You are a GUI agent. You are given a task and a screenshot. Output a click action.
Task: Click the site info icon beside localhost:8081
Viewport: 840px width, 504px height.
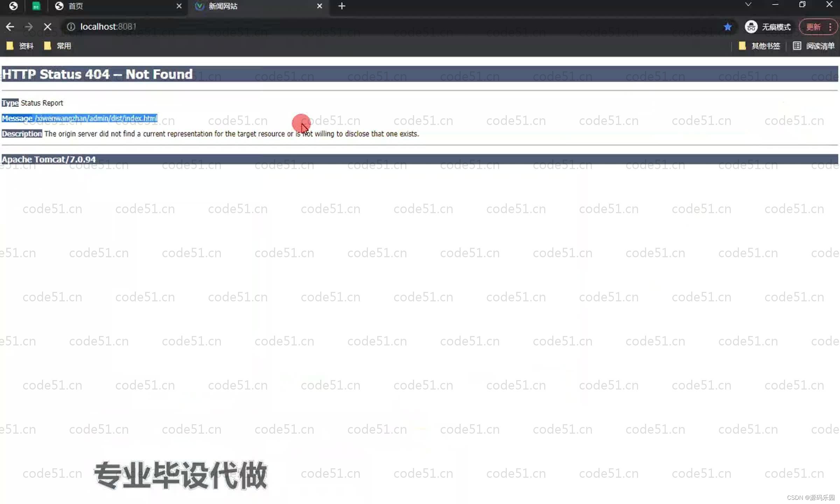[71, 27]
